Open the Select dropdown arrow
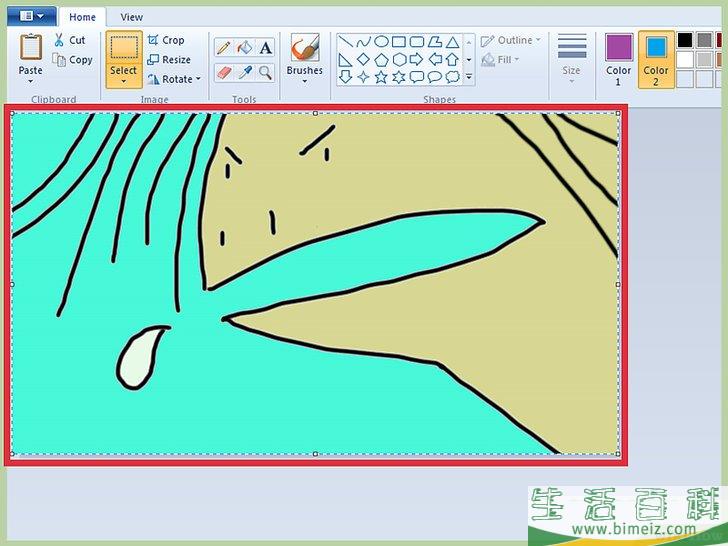Viewport: 728px width, 546px height. click(x=124, y=82)
